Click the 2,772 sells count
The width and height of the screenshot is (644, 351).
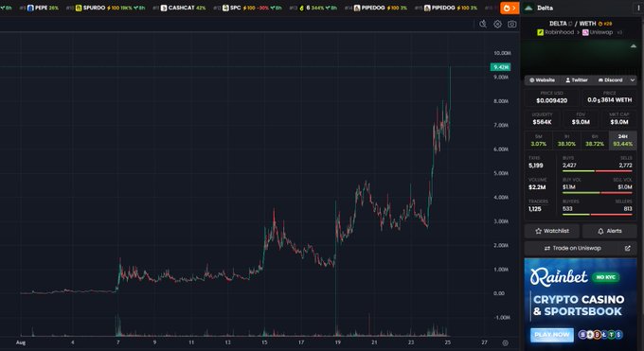coord(625,166)
